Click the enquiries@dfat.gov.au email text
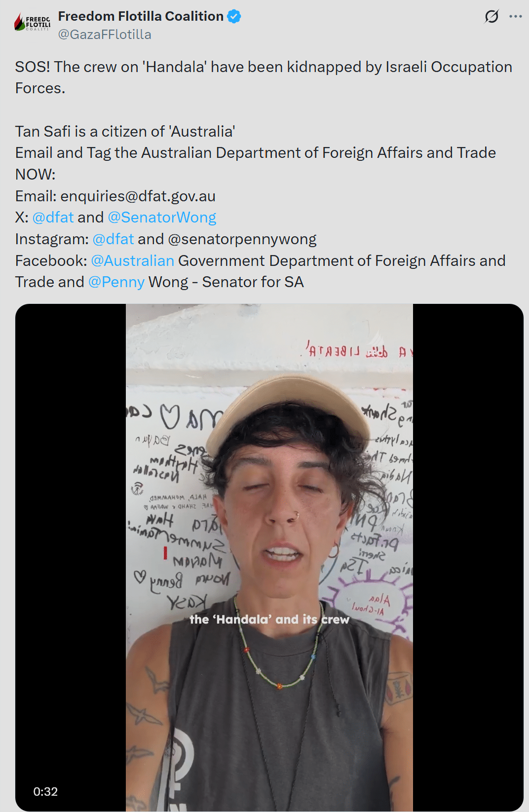This screenshot has height=812, width=529. pyautogui.click(x=138, y=196)
